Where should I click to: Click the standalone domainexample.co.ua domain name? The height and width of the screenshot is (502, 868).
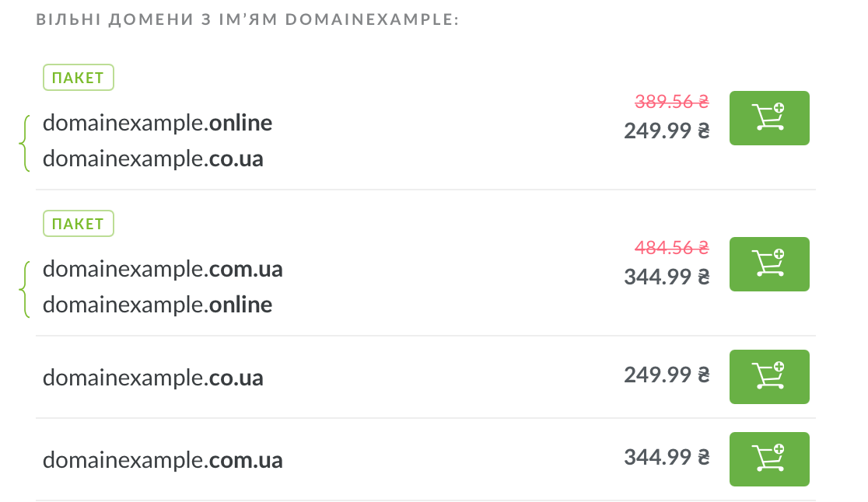coord(152,378)
